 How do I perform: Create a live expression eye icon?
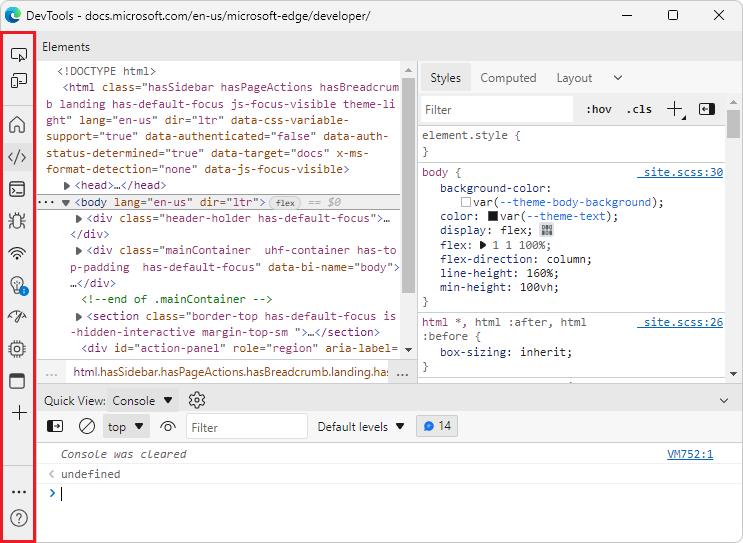pos(168,426)
